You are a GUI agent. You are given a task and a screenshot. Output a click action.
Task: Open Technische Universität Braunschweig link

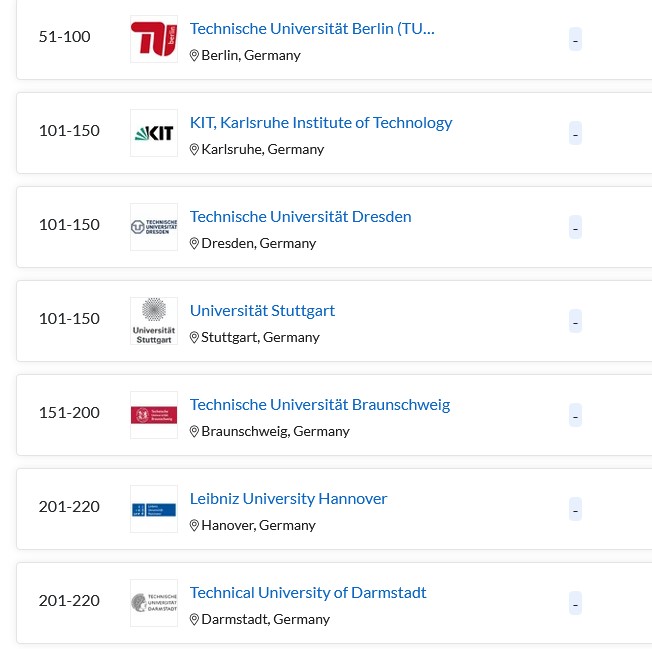(320, 405)
